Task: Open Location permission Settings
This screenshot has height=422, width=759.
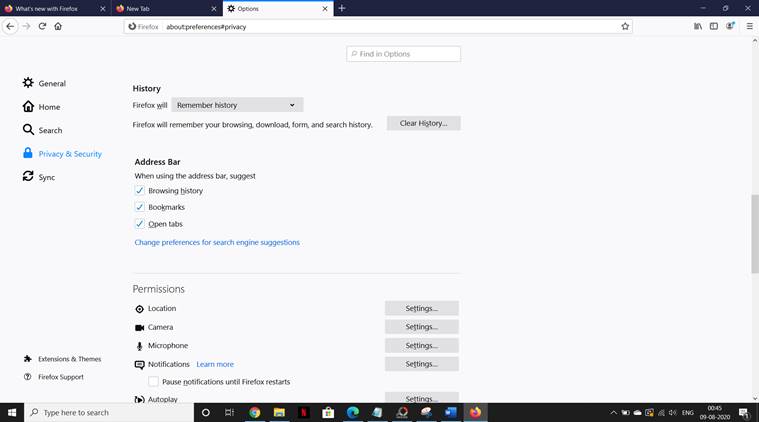Action: [x=421, y=308]
